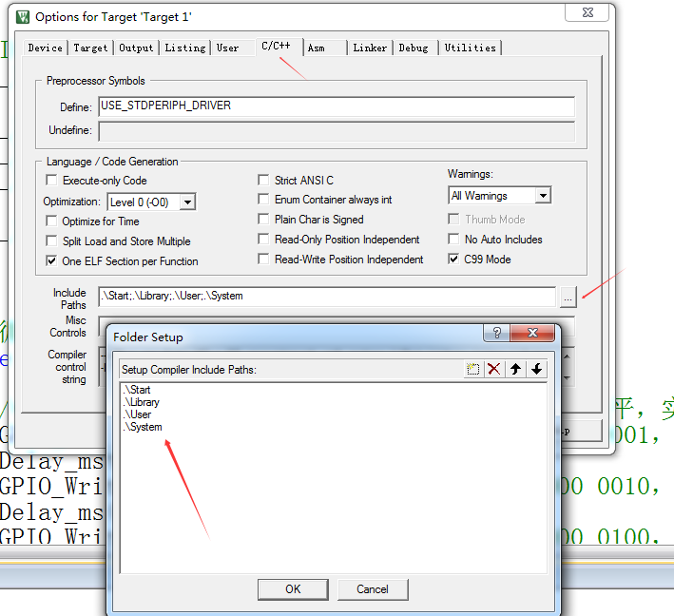Delete the selected include path

coord(494,369)
